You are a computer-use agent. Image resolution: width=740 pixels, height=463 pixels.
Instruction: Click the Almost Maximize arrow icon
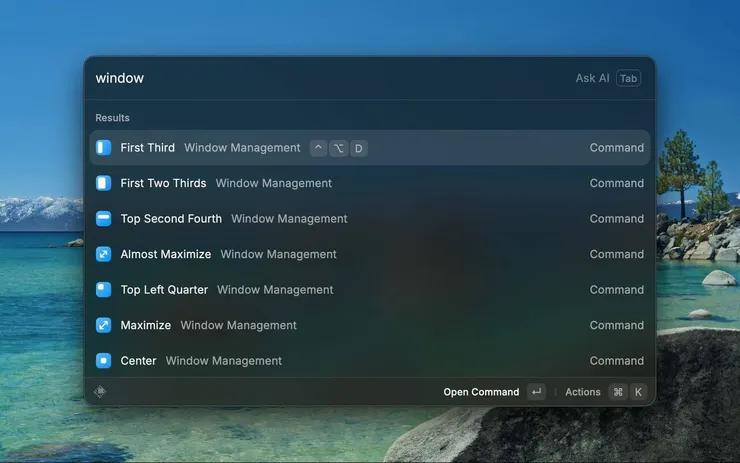(103, 254)
